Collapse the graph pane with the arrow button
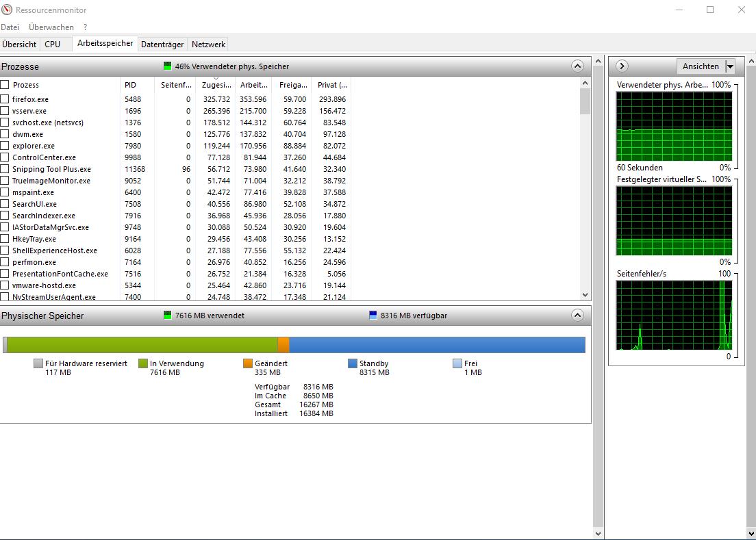This screenshot has height=540, width=756. 622,66
